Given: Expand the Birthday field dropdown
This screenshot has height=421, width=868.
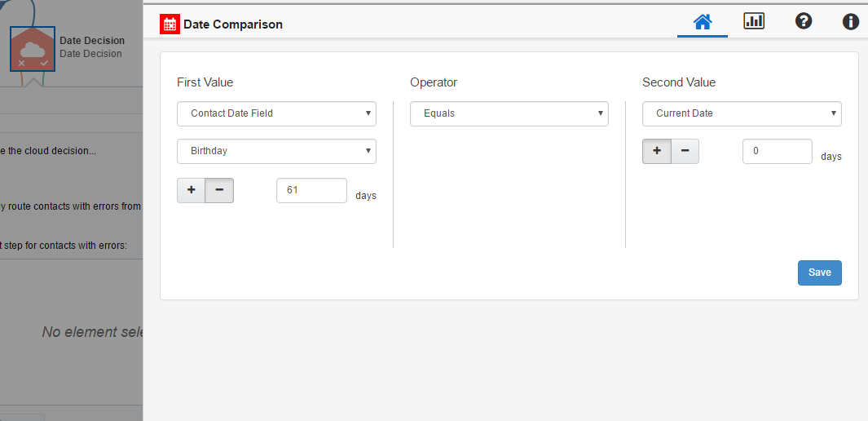Looking at the screenshot, I should 276,151.
